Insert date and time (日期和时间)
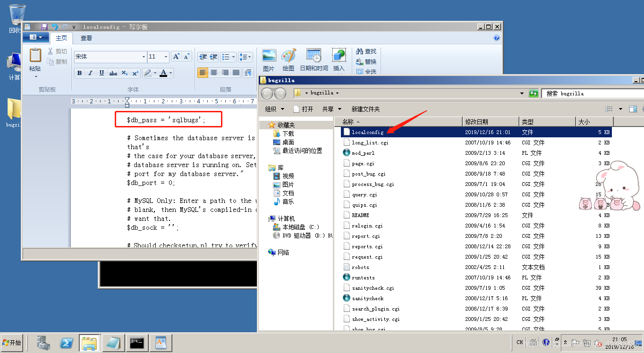 coord(314,60)
